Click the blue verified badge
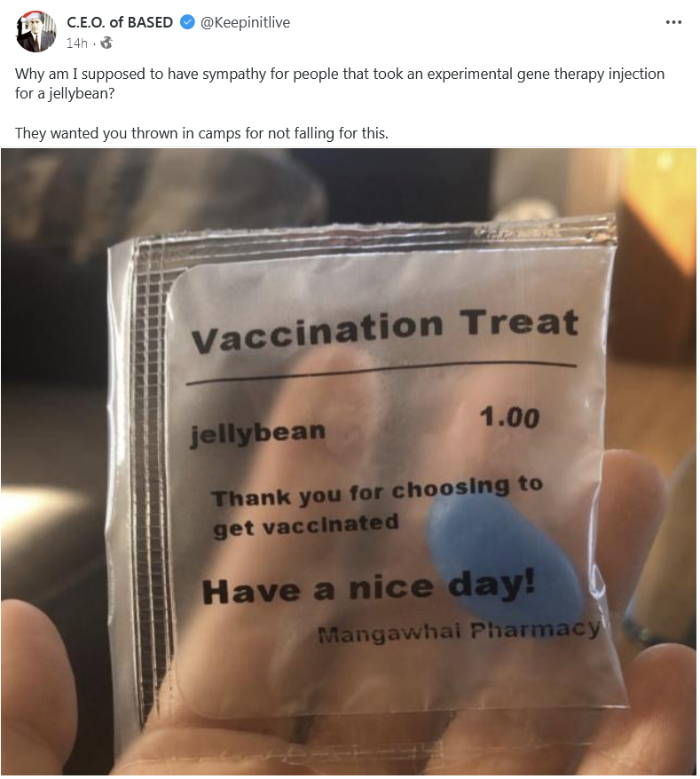 tap(187, 22)
